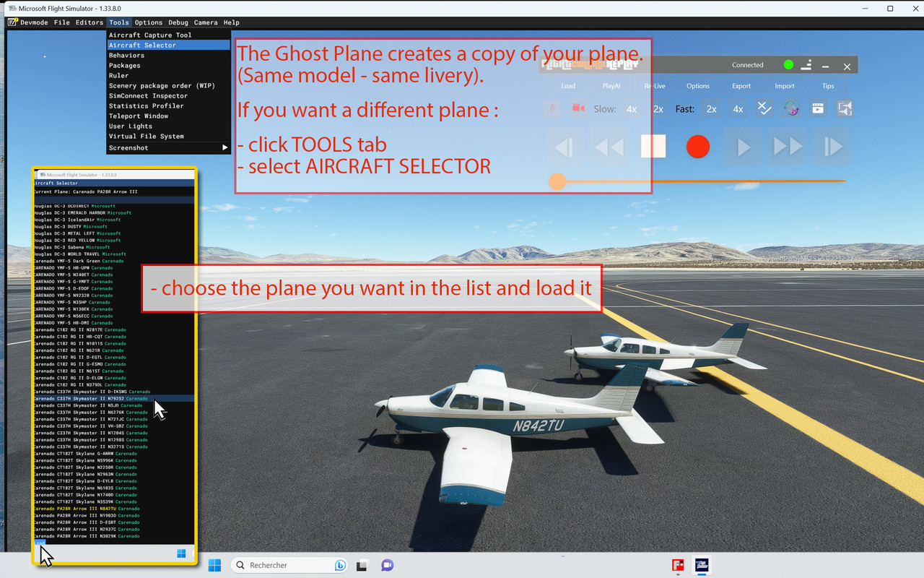Set Fast speed to 2x
Viewport: 924px width, 578px height.
(711, 109)
